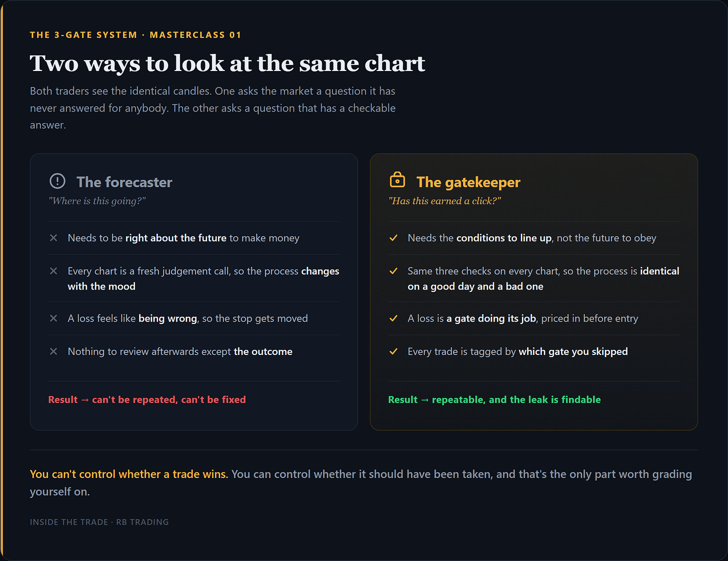The width and height of the screenshot is (728, 561).
Task: Select 'The forecaster' card heading
Action: pyautogui.click(x=124, y=182)
